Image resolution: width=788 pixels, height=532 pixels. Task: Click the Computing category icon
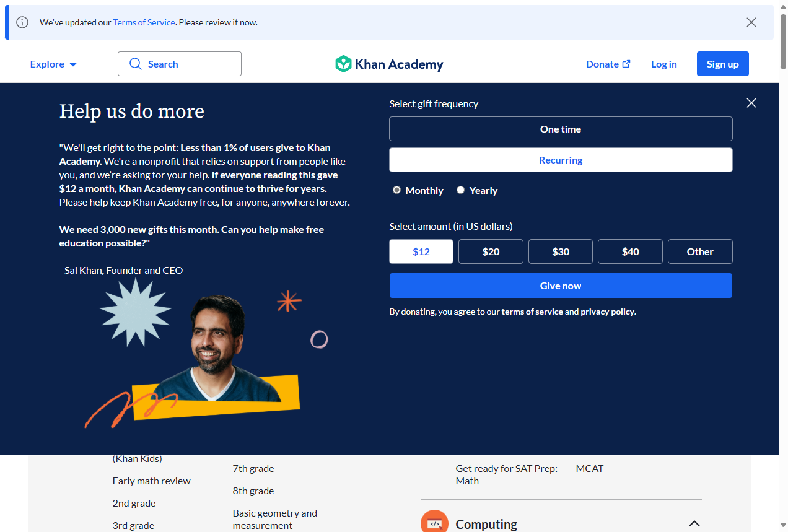pos(434,522)
